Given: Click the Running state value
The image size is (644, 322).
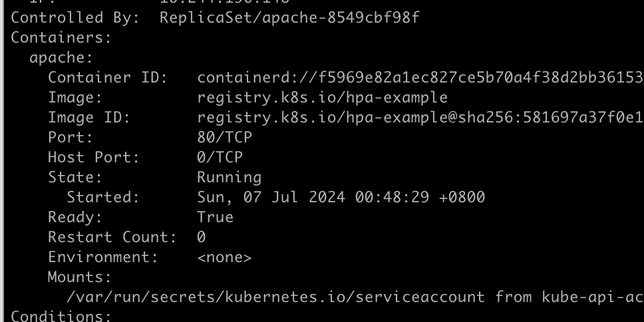Looking at the screenshot, I should click(x=229, y=178).
